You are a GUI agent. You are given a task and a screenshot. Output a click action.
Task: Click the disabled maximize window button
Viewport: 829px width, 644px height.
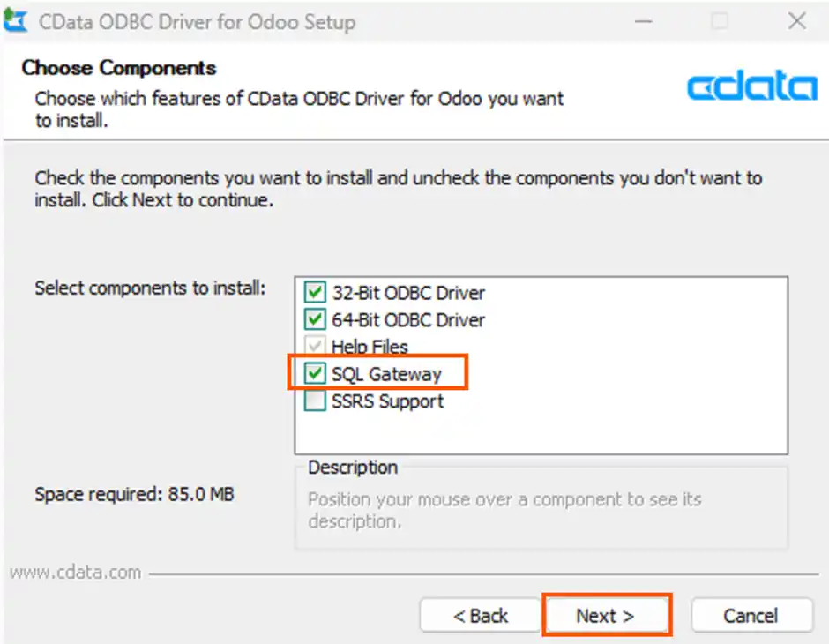point(720,22)
